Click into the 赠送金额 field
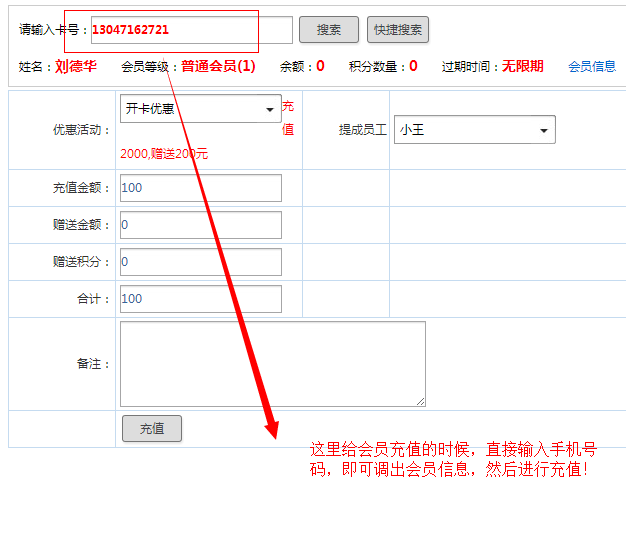626x533 pixels. point(200,225)
